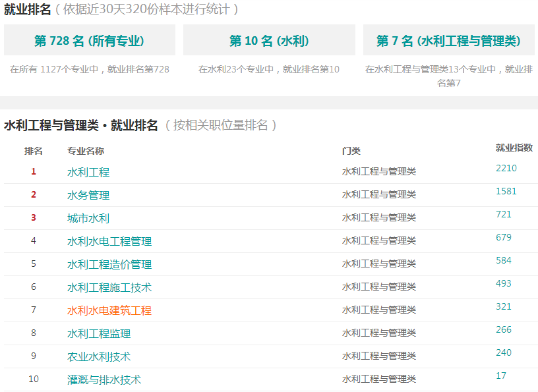
Task: Click rank number 10 in table
Action: [34, 379]
